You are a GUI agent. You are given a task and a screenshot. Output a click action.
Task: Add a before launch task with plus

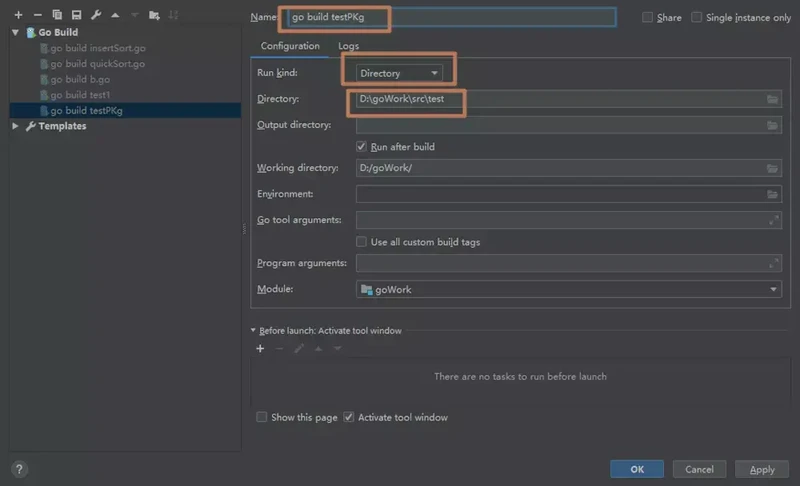[x=260, y=348]
